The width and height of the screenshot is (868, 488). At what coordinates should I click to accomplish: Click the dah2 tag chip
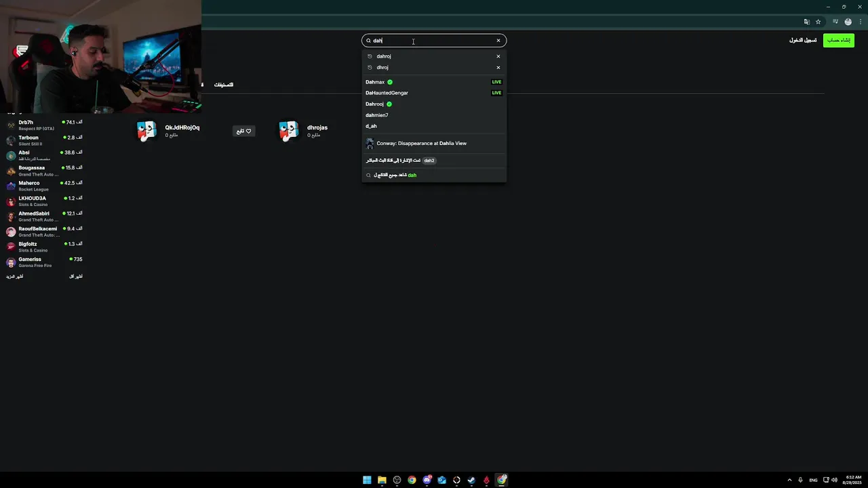tap(429, 161)
